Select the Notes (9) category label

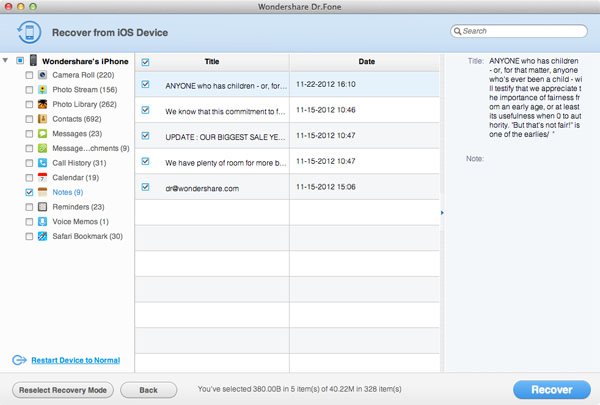click(68, 192)
